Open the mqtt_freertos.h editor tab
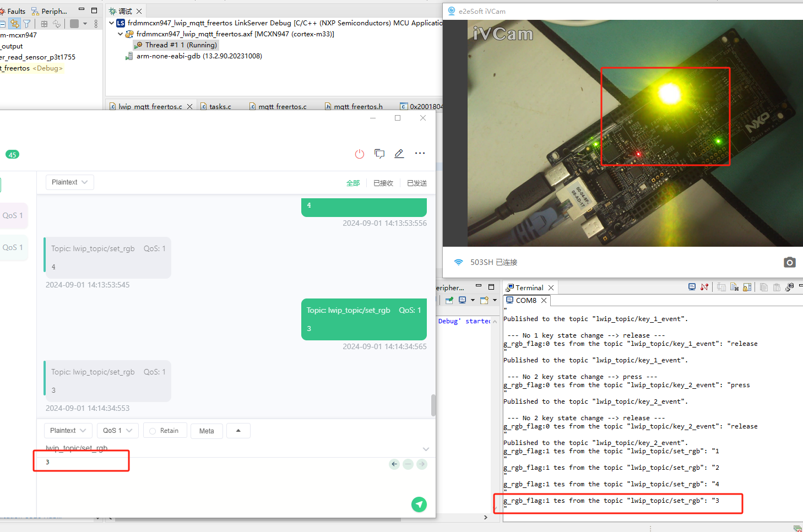 (x=358, y=106)
